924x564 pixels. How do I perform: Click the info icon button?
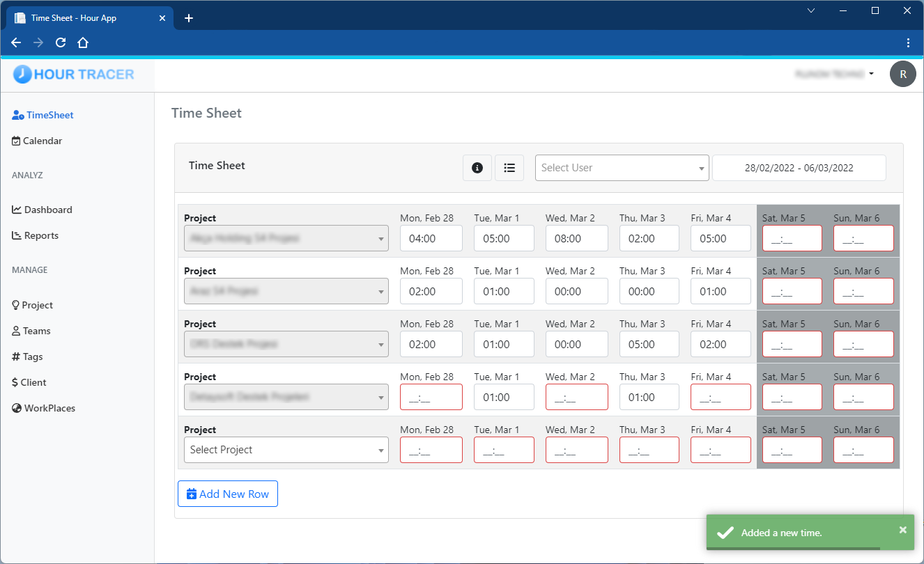point(477,168)
